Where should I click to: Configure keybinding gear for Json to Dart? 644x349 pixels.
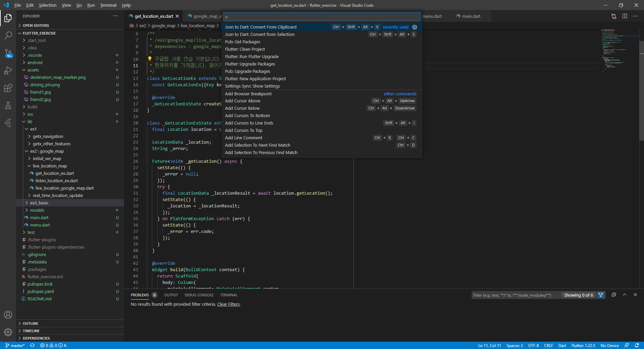(x=415, y=27)
